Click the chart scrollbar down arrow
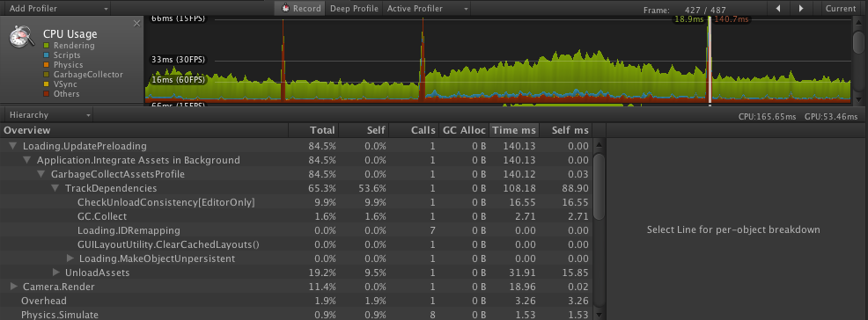Screen dimensions: 868x320 (858, 99)
